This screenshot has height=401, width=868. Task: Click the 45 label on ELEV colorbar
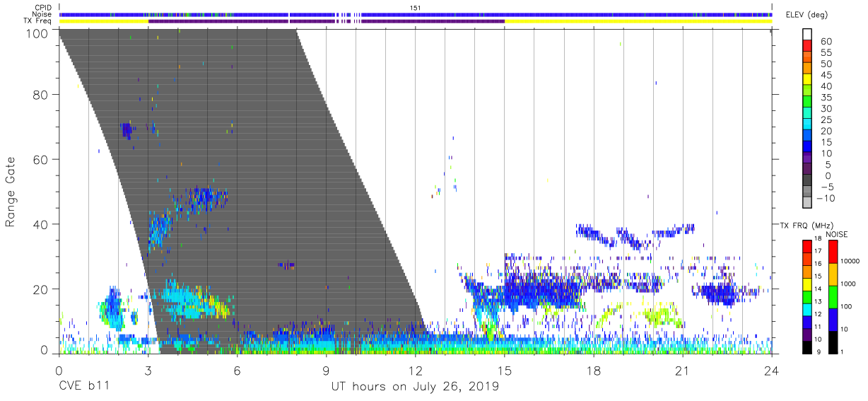point(826,75)
